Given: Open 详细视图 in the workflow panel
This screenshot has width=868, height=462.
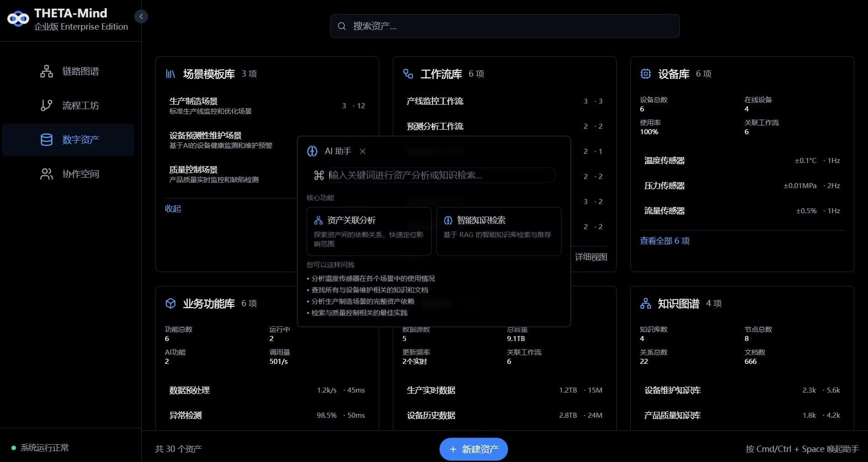Looking at the screenshot, I should tap(591, 257).
